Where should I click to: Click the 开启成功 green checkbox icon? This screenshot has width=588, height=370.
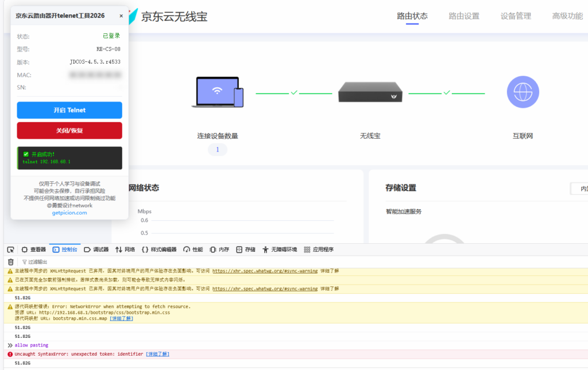(26, 154)
